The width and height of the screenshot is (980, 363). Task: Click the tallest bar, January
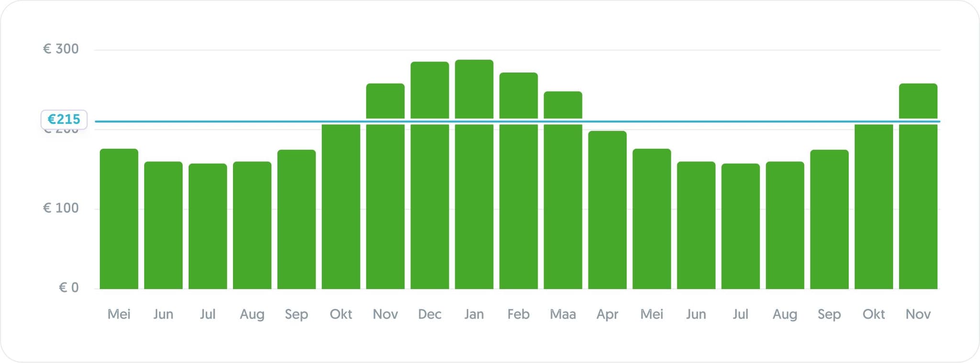click(474, 192)
